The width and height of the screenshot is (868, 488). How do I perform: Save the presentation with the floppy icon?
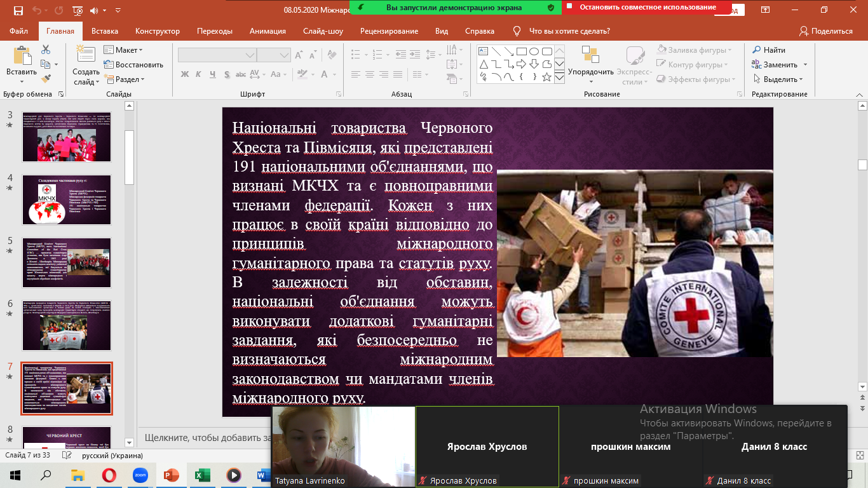click(x=18, y=10)
